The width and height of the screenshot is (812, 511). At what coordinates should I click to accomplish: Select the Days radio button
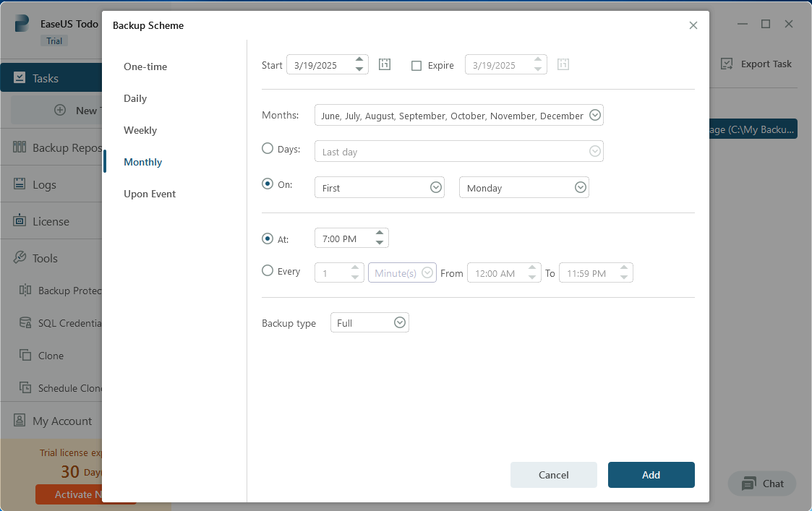(x=268, y=149)
